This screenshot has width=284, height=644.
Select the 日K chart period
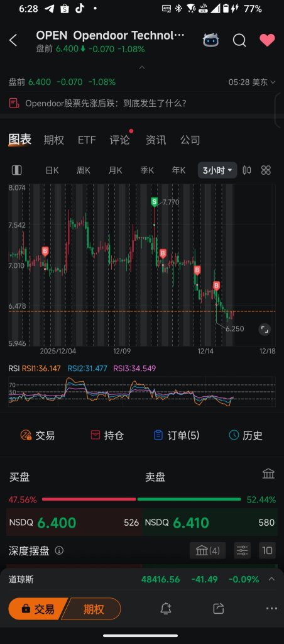(52, 170)
